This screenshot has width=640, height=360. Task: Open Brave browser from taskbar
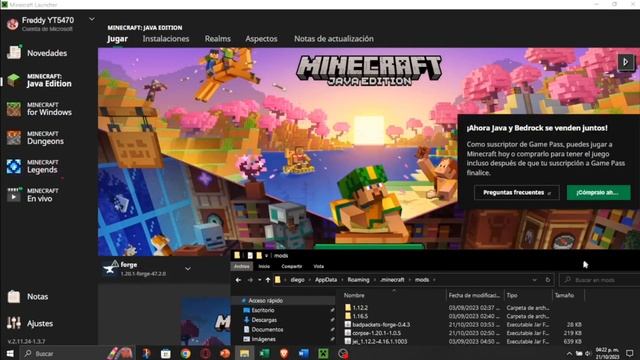coord(284,353)
